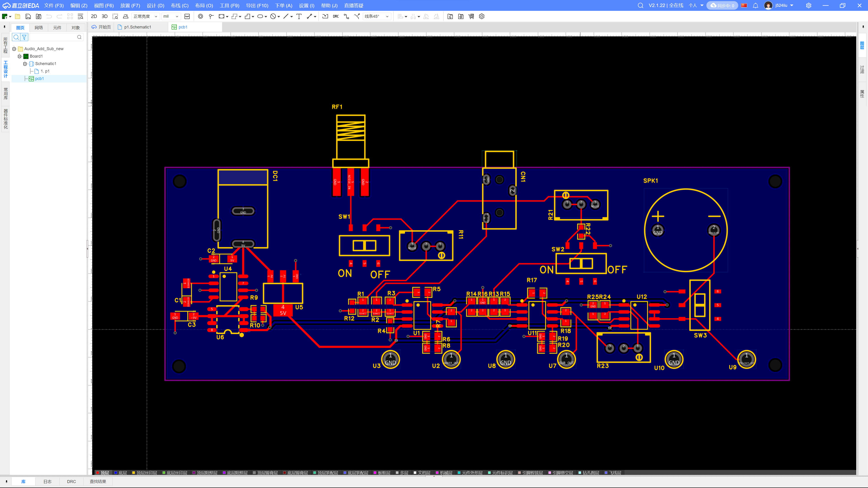Open the 导出 (F10) menu

[x=257, y=5]
